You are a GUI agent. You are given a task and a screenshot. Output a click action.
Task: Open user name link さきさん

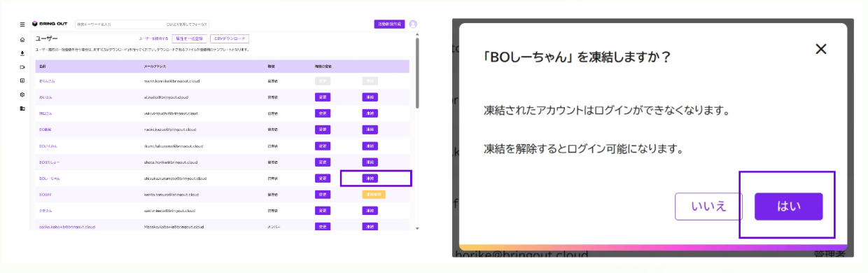pos(45,210)
